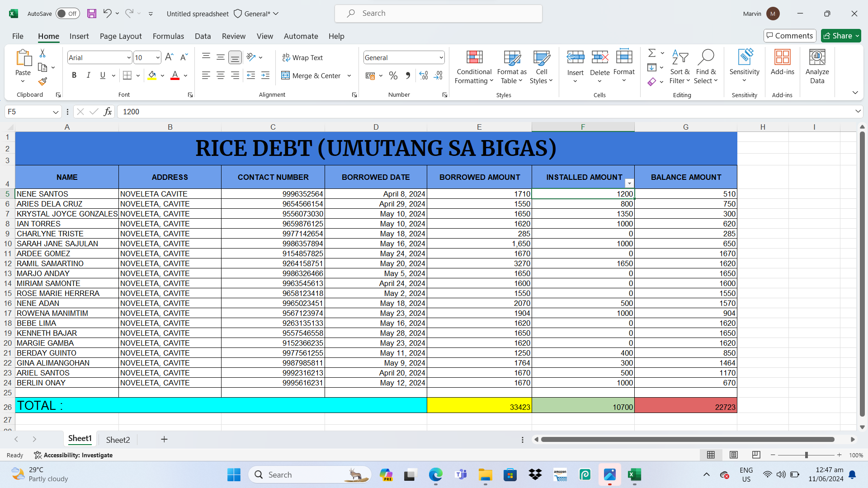The image size is (868, 488).
Task: Toggle Middle Align button
Action: point(221,57)
